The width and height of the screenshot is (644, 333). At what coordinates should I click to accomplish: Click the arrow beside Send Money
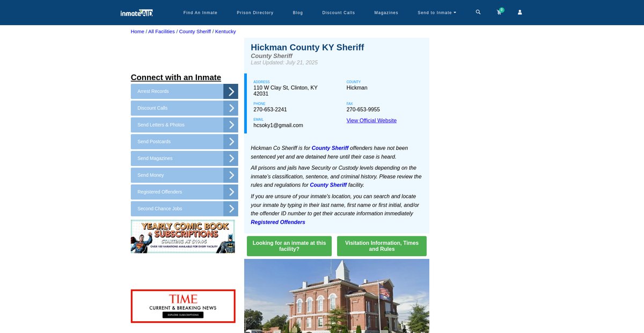[231, 175]
